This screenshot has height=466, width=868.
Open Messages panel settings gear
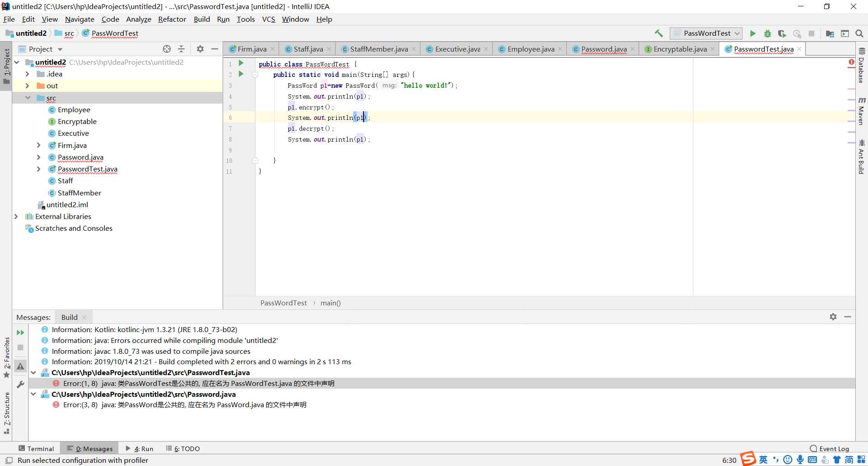click(x=833, y=317)
